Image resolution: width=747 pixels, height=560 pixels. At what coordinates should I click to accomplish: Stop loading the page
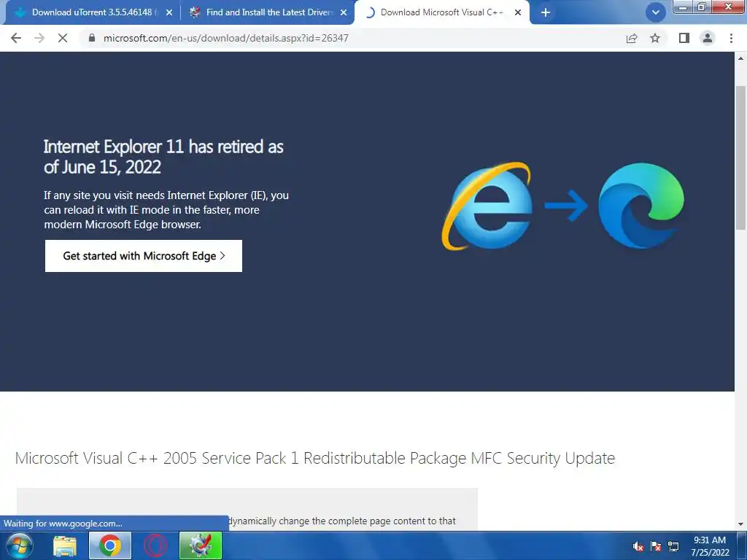point(63,38)
